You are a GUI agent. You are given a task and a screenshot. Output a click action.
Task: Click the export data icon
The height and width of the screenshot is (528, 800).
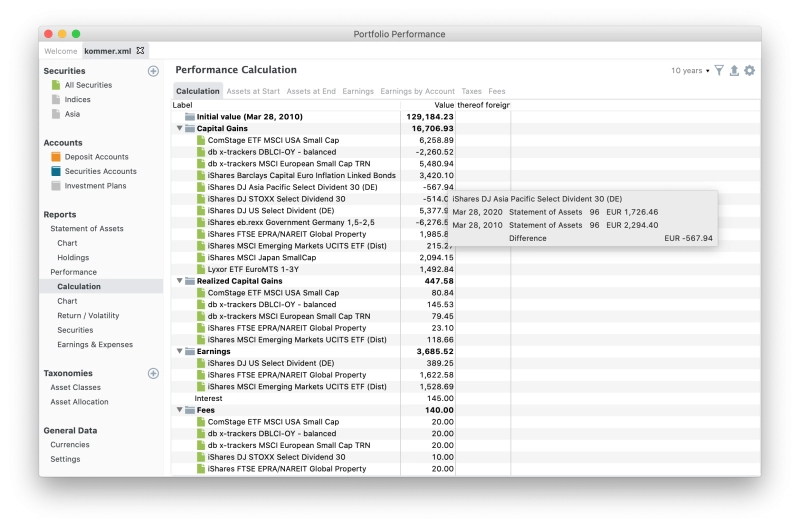pos(734,70)
